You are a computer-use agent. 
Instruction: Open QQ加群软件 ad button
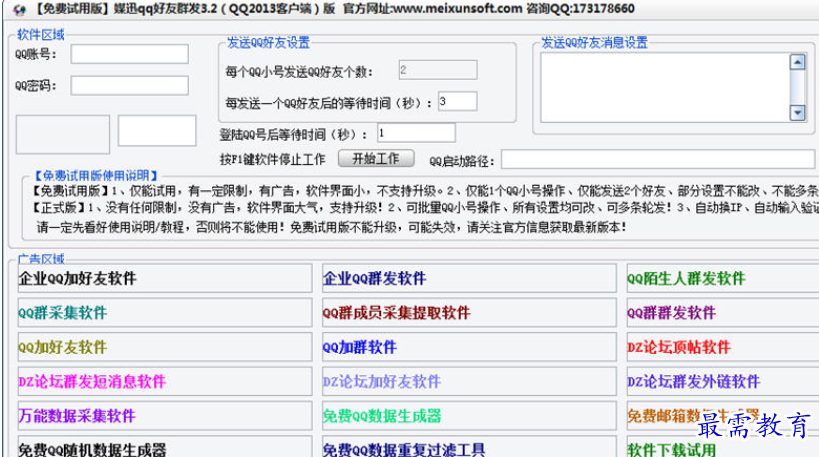tap(470, 347)
